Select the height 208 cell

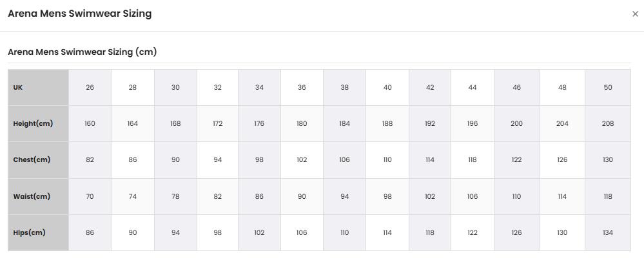pos(608,123)
